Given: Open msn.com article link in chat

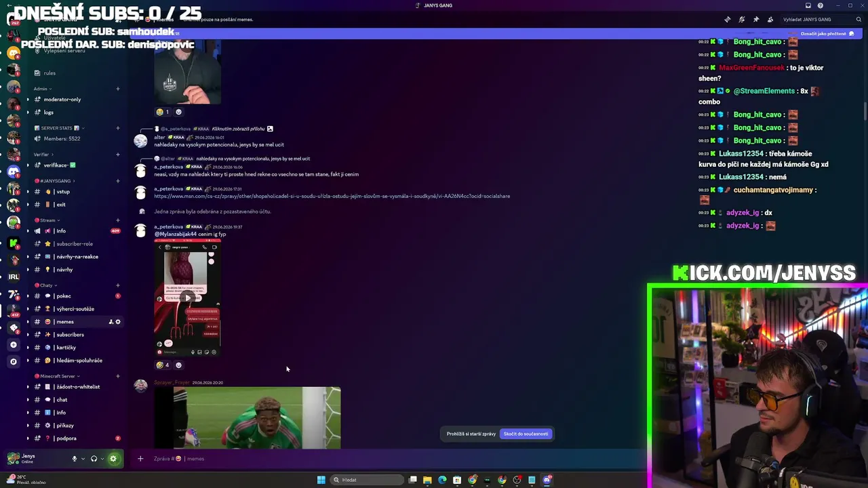Looking at the screenshot, I should [x=332, y=197].
